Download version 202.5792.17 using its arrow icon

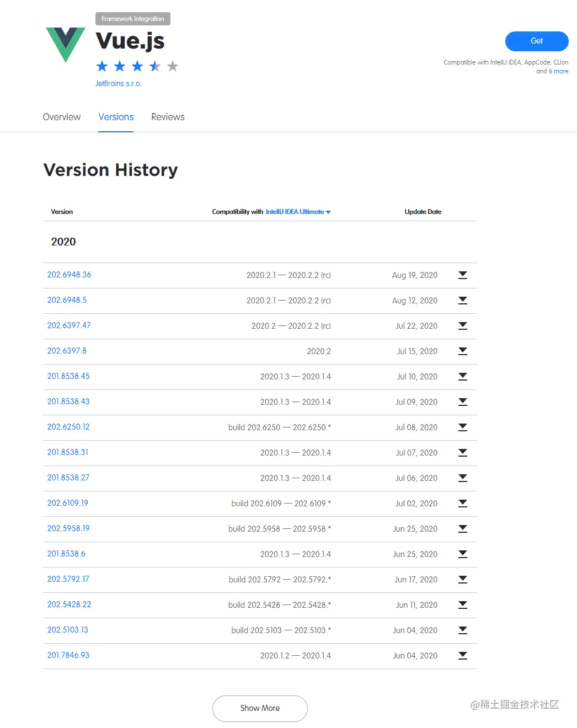coord(463,580)
